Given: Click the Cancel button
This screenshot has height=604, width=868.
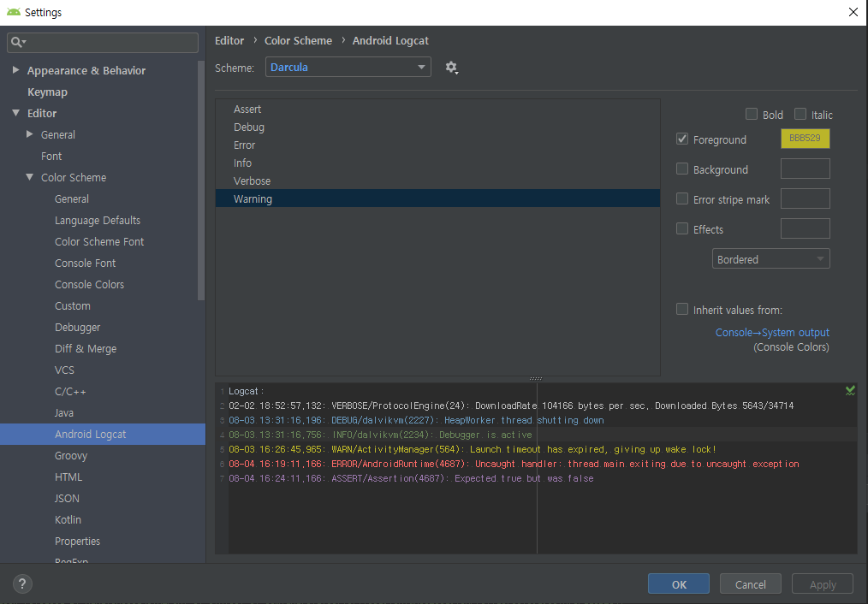Looking at the screenshot, I should [751, 584].
